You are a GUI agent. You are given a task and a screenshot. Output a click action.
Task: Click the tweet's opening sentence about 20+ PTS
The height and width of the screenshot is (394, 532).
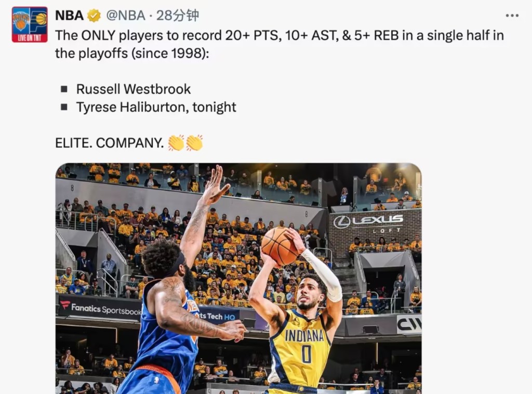279,44
